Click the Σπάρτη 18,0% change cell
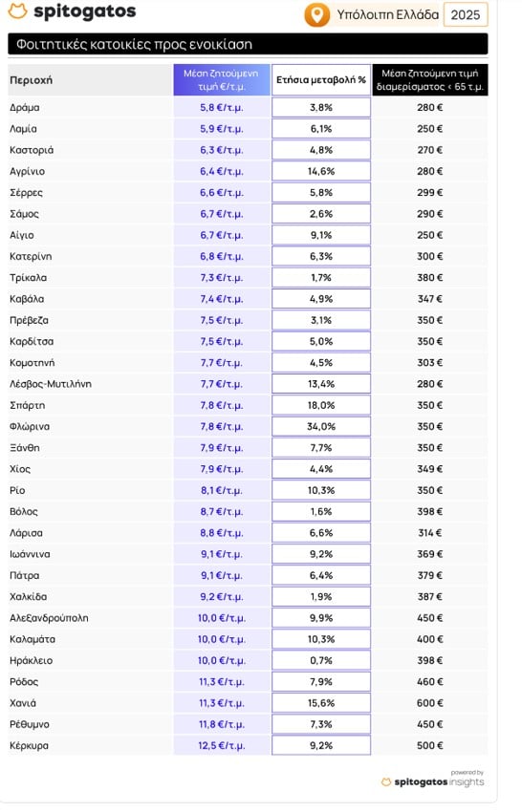The width and height of the screenshot is (522, 812). click(321, 405)
